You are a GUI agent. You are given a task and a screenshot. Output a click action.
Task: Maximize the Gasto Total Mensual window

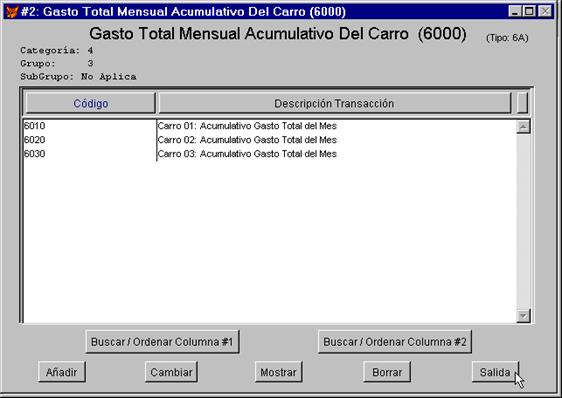tap(529, 11)
